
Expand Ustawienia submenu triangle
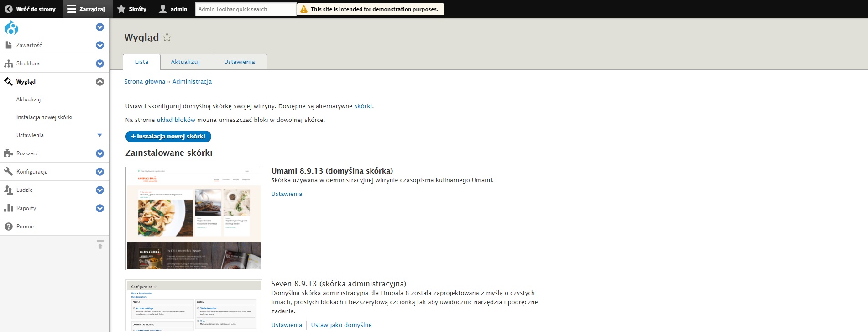coord(99,135)
